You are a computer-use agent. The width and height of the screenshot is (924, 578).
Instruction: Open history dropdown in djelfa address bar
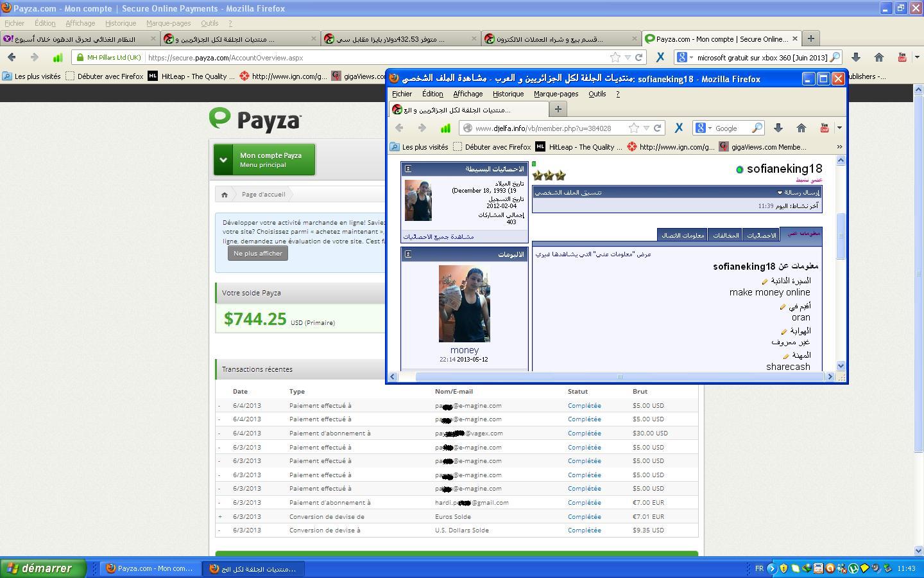pyautogui.click(x=646, y=128)
